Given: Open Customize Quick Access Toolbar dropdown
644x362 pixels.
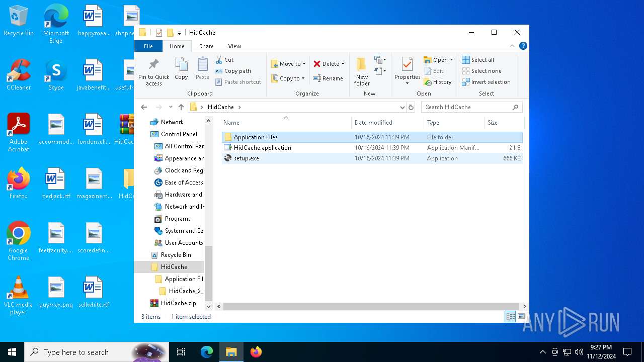Looking at the screenshot, I should 180,33.
